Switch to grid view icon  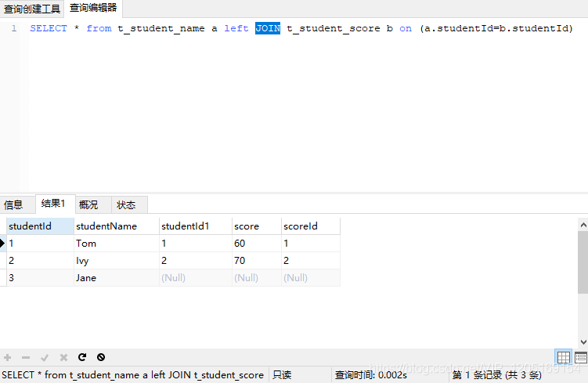tap(563, 357)
